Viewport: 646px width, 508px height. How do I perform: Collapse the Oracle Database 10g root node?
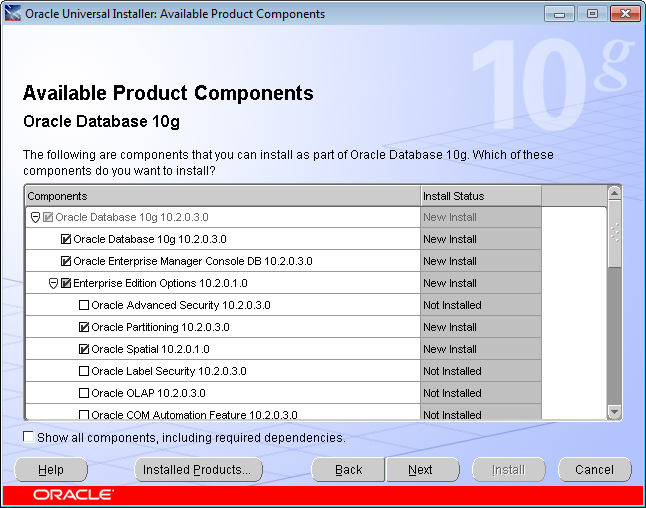[x=35, y=217]
